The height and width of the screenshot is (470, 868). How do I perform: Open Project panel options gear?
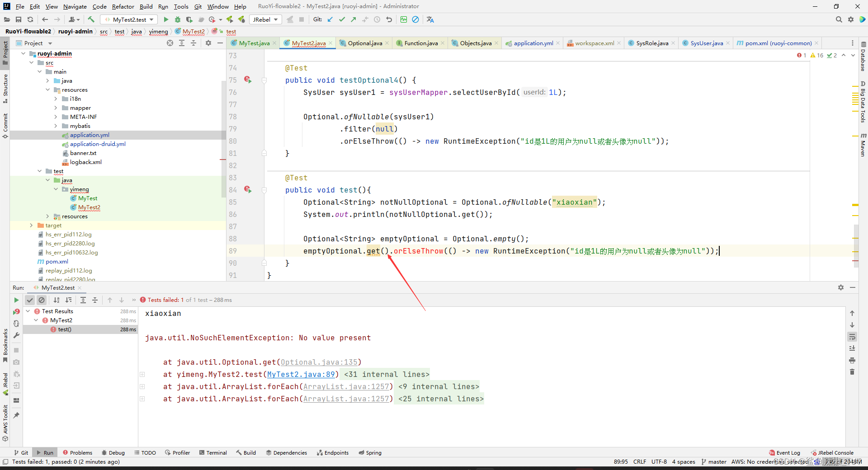coord(208,43)
